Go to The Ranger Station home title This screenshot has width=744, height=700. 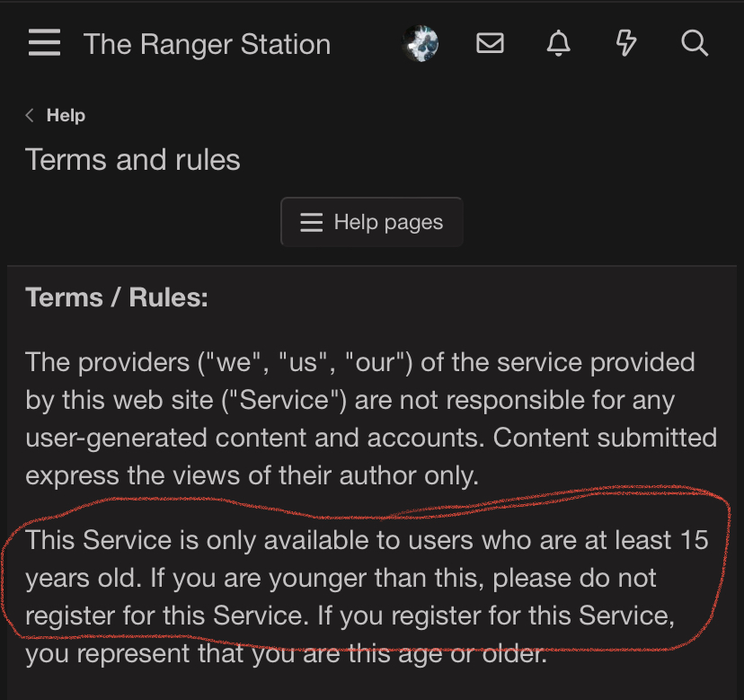point(207,44)
